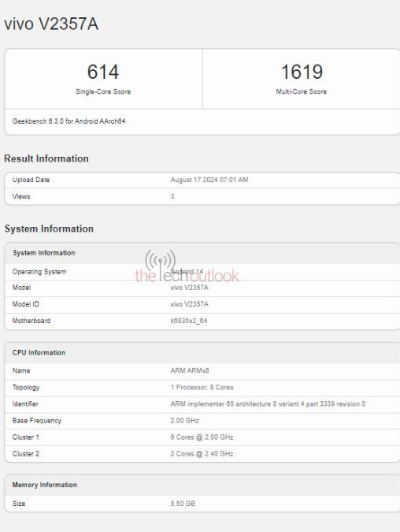Click the thetechoutlook watermark logo
Screen dimensions: 400x532
(x=187, y=267)
